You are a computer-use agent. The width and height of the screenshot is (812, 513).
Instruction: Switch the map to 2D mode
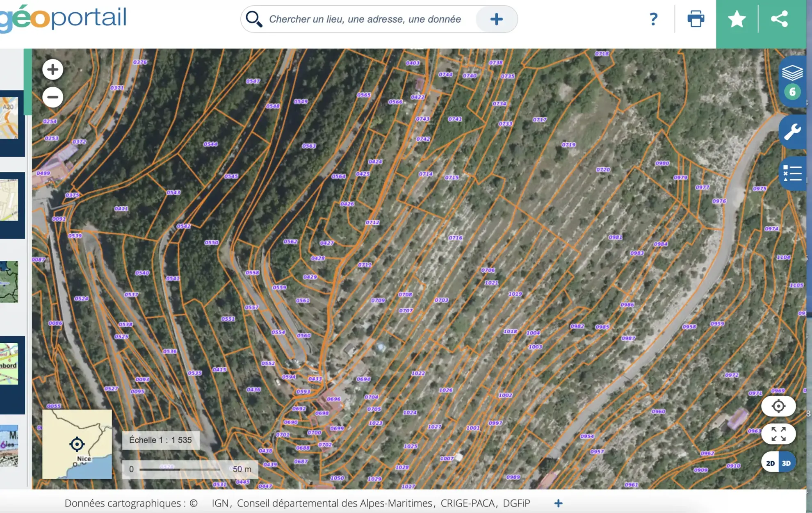[770, 463]
